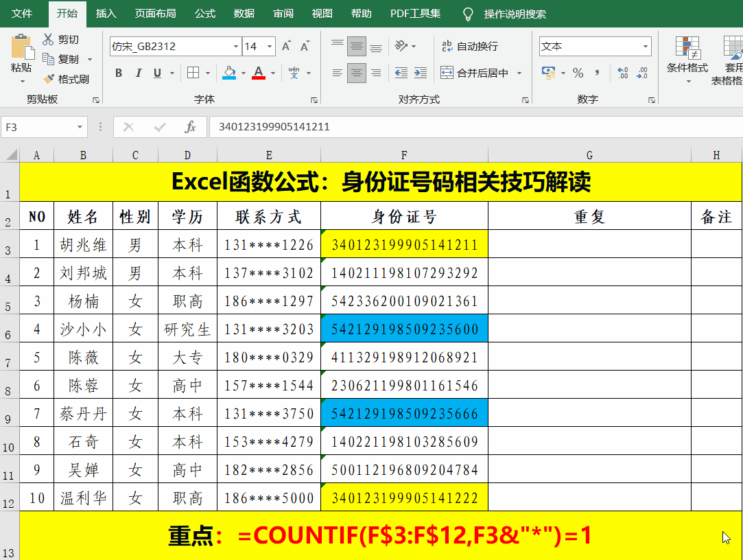Toggle Wrap Text (自动换行)

[469, 46]
